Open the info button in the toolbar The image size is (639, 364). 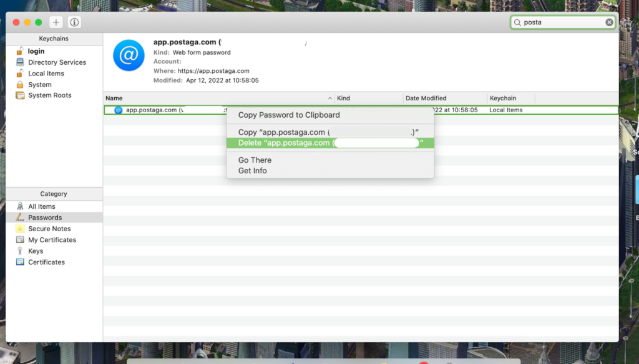pyautogui.click(x=74, y=22)
